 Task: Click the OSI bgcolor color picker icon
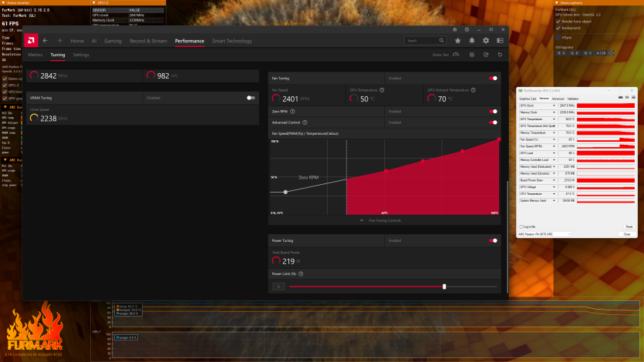tap(611, 53)
